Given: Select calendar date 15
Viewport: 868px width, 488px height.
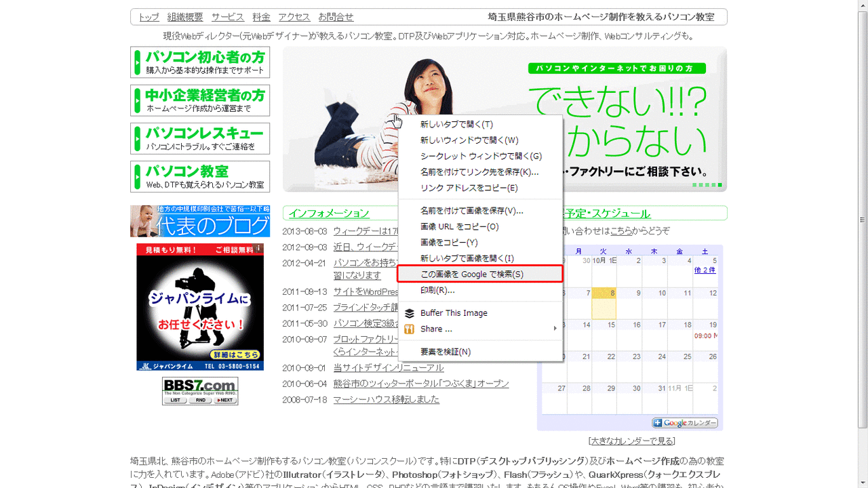Looking at the screenshot, I should tap(612, 325).
